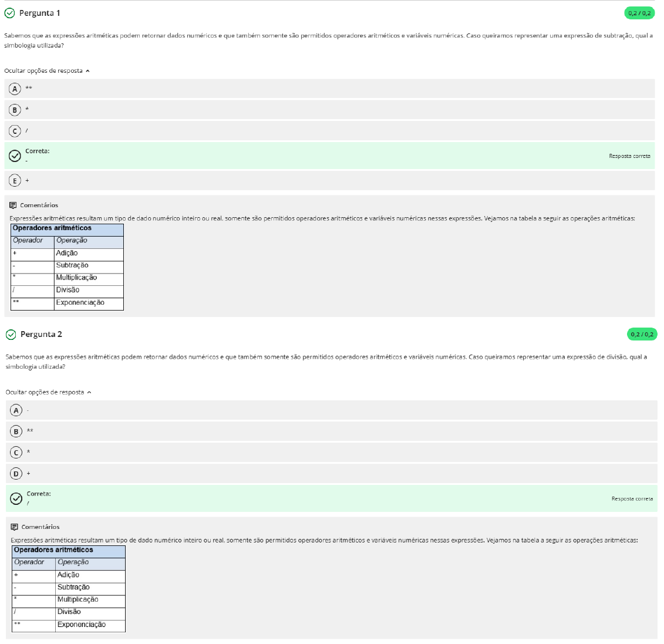Click the Comentários icon in Pergunta 1

coord(13,205)
